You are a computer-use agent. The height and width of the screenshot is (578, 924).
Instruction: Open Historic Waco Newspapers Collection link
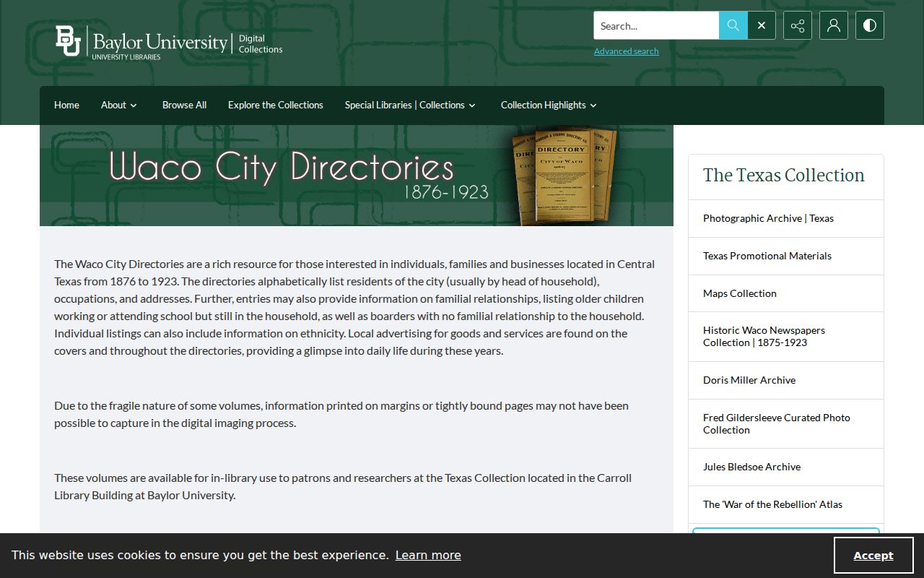(x=786, y=337)
